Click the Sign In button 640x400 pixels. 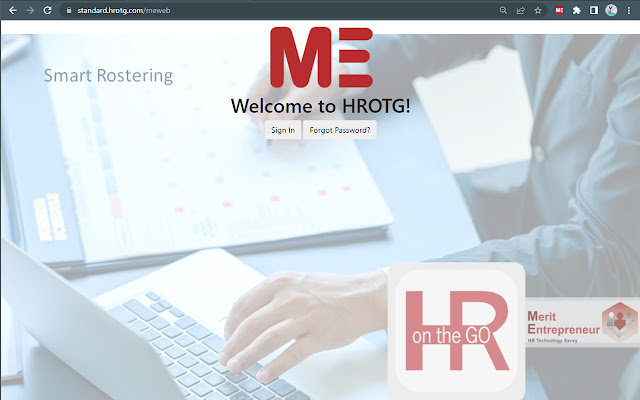pos(283,130)
